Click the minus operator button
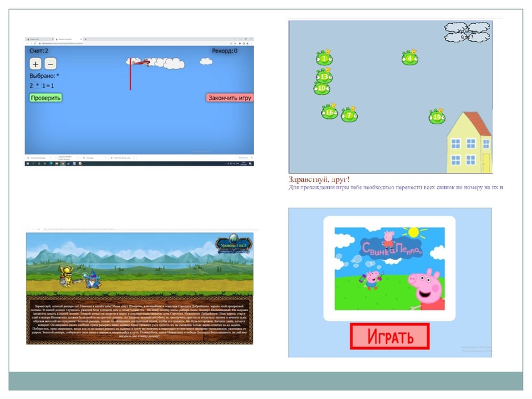This screenshot has height=399, width=532. [x=51, y=64]
